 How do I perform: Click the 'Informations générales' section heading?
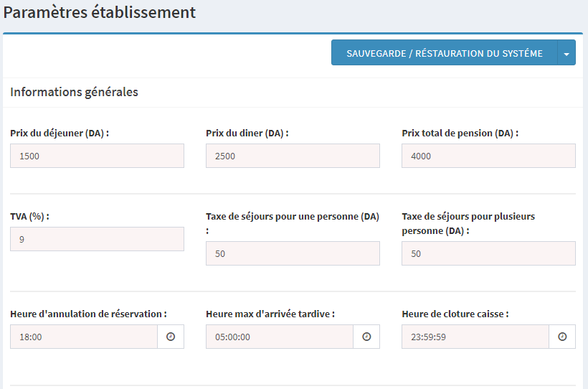coord(74,92)
